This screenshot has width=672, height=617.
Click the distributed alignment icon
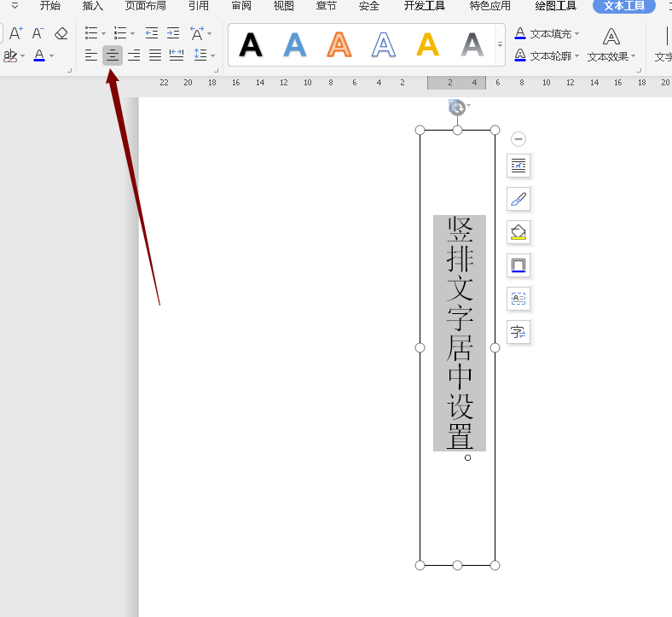(x=177, y=55)
